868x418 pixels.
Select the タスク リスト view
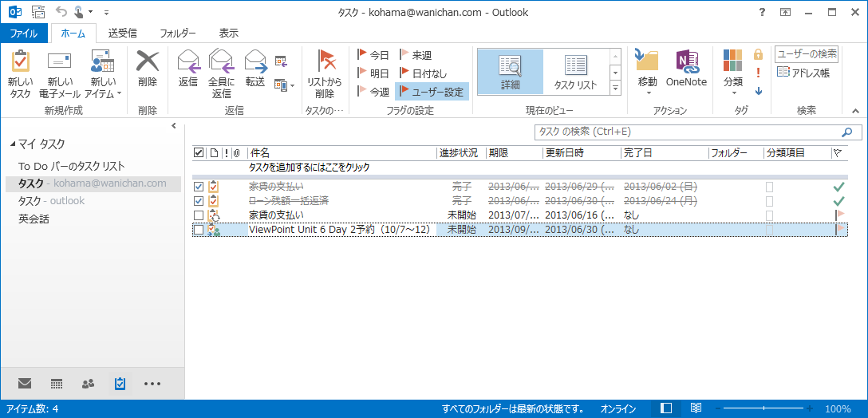576,72
